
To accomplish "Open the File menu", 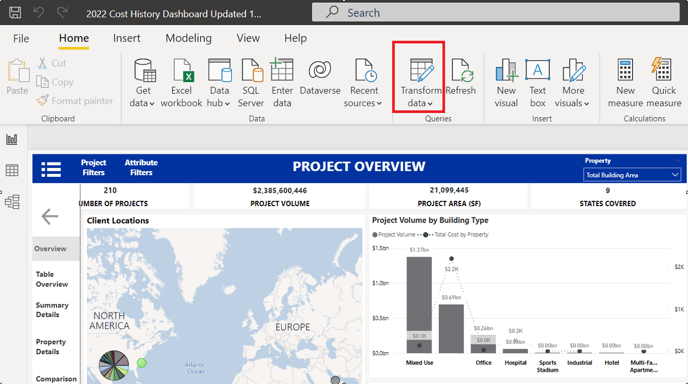I will [21, 39].
